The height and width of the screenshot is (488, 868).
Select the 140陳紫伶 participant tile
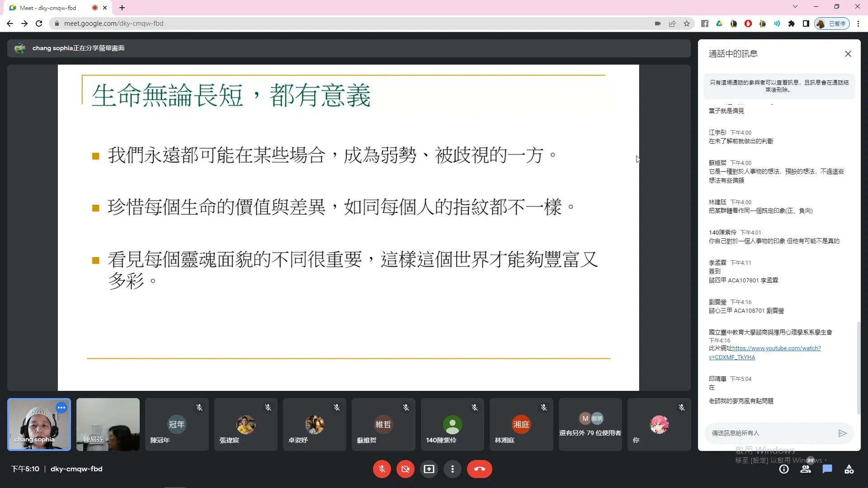pos(453,424)
